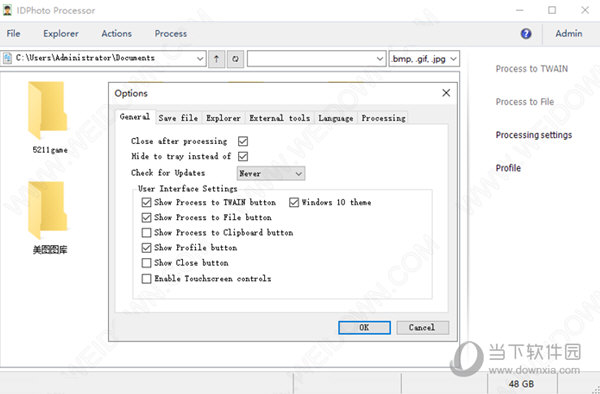
Task: Close the Options dialog
Action: point(446,93)
